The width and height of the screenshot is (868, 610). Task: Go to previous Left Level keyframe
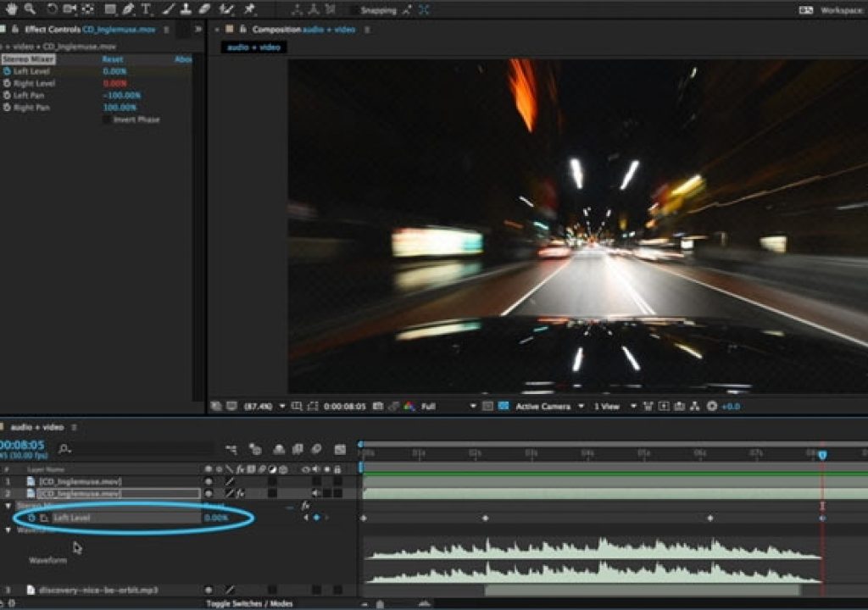pyautogui.click(x=306, y=518)
